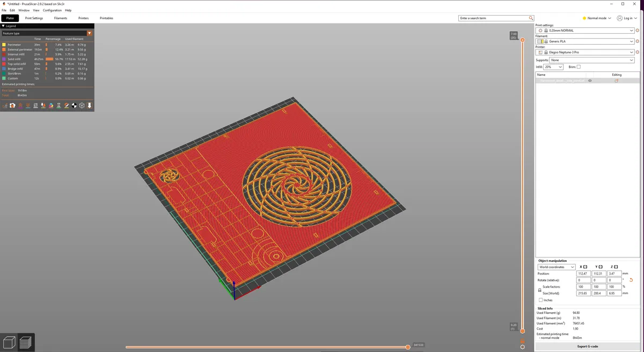Screen dimensions: 644x352
Task: Check the Inches checkbox
Action: pyautogui.click(x=540, y=300)
